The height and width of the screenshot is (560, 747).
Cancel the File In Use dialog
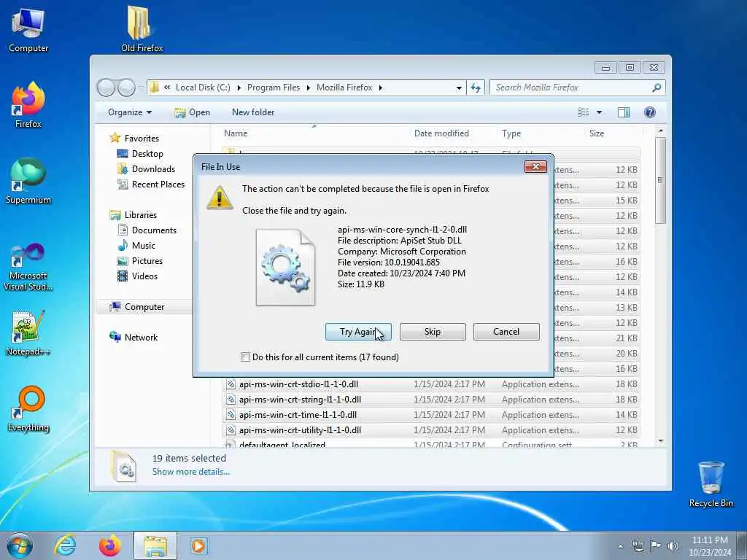(506, 332)
